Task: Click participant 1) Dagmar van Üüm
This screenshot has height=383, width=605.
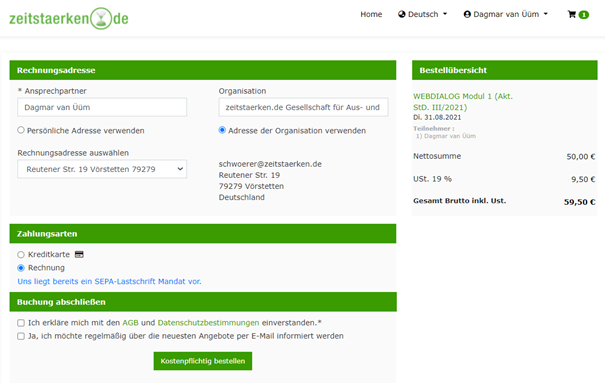Action: tap(446, 136)
